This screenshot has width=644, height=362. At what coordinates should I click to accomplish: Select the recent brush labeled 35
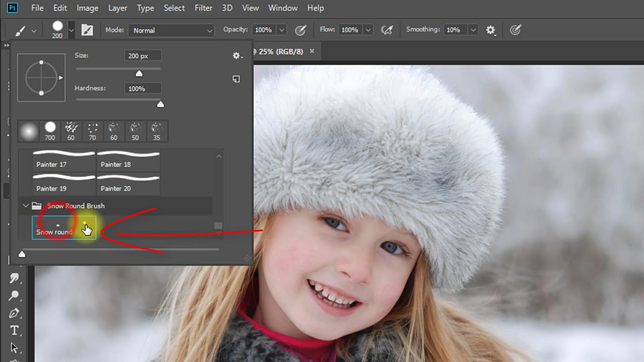point(157,131)
